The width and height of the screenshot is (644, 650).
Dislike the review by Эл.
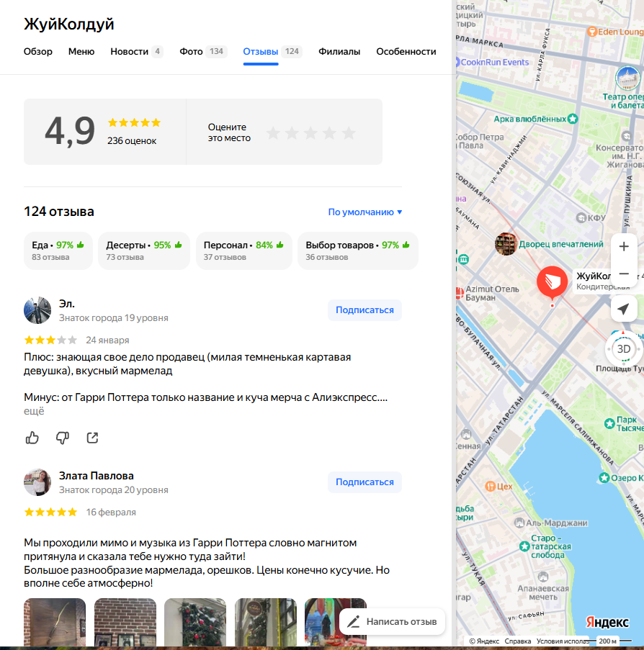click(x=62, y=438)
